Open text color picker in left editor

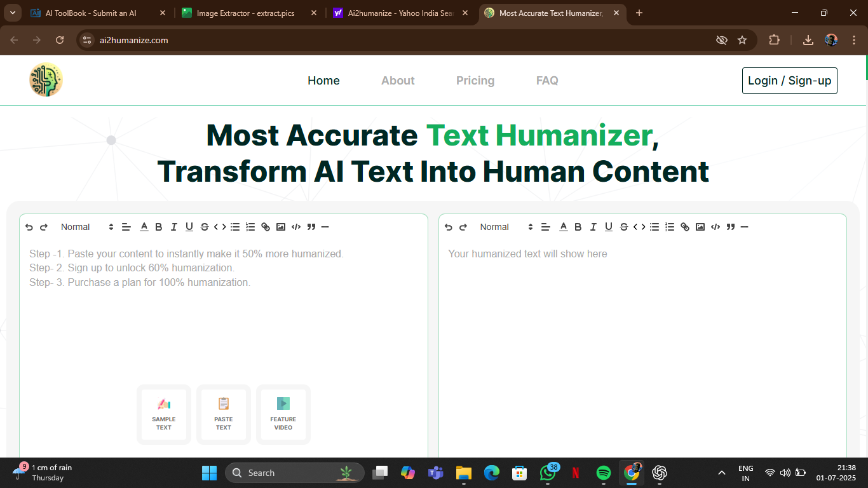tap(144, 227)
